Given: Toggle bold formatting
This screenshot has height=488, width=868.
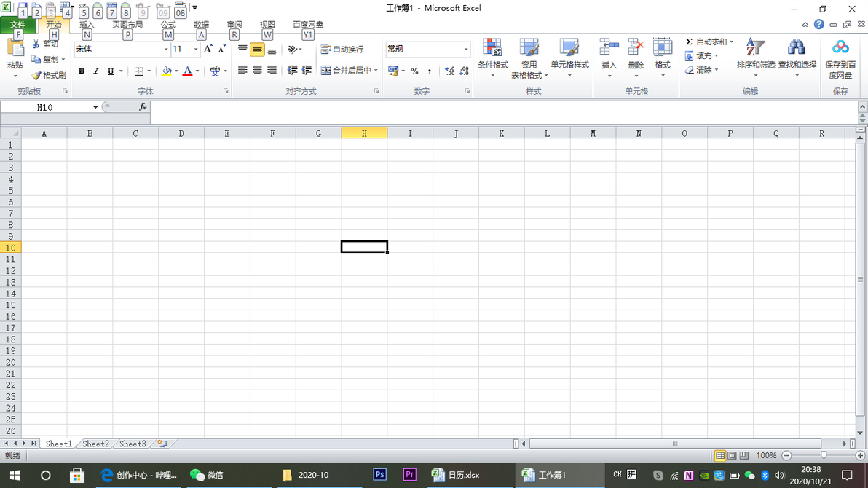Looking at the screenshot, I should [x=82, y=71].
